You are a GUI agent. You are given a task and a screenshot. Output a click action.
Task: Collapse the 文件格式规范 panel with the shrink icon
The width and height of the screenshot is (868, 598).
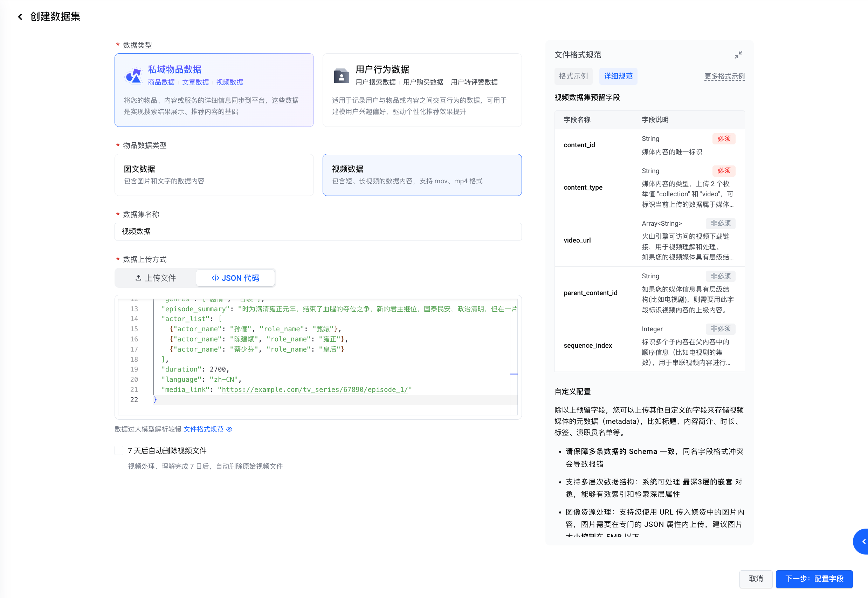click(738, 55)
